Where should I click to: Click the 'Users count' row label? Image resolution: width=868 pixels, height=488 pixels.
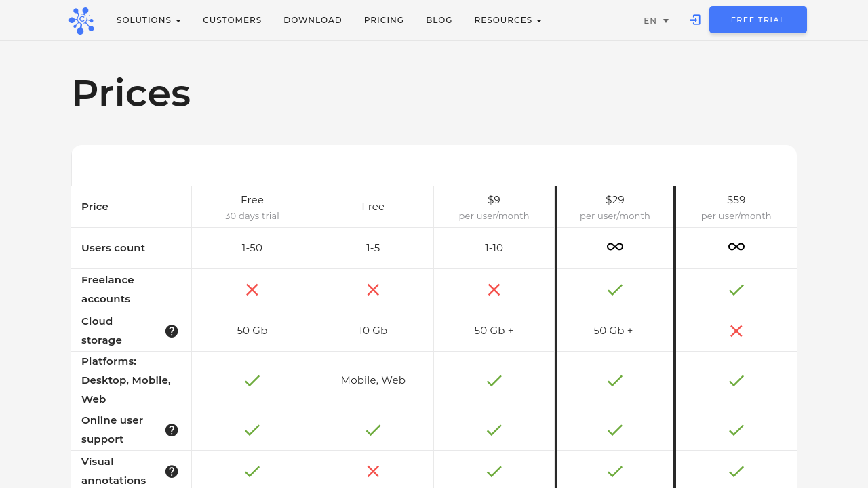point(113,248)
